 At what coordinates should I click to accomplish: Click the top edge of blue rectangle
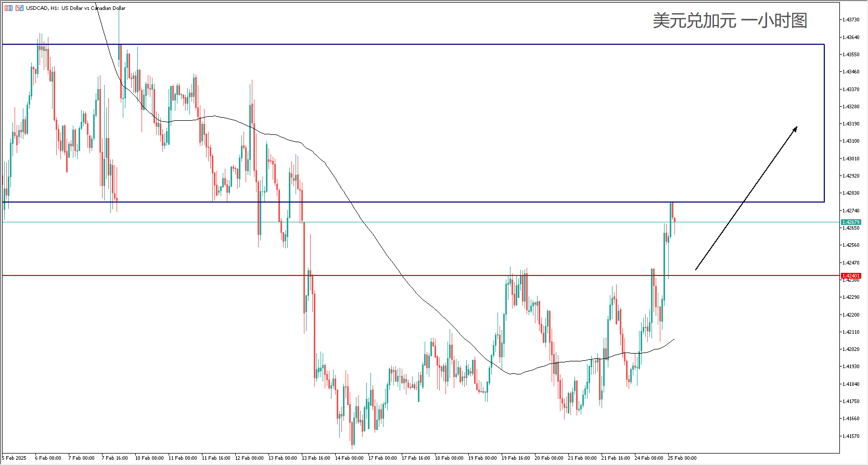coord(416,44)
